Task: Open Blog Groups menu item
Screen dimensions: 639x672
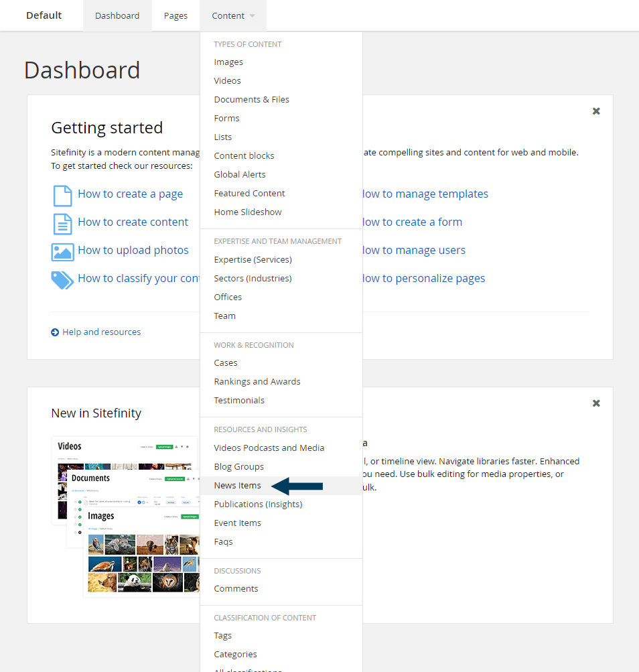Action: [238, 467]
